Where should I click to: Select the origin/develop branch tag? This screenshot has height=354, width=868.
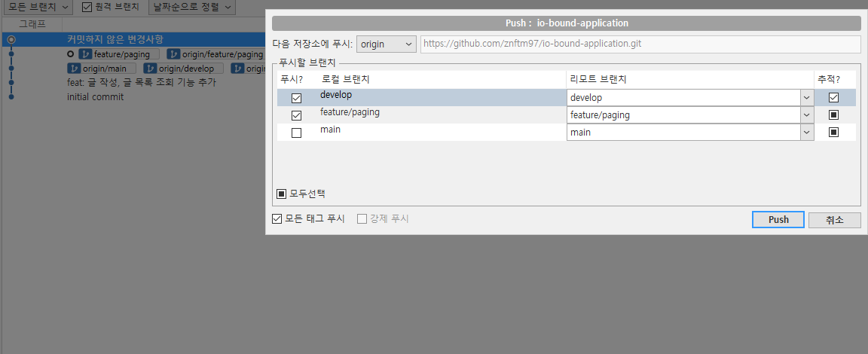(x=182, y=69)
